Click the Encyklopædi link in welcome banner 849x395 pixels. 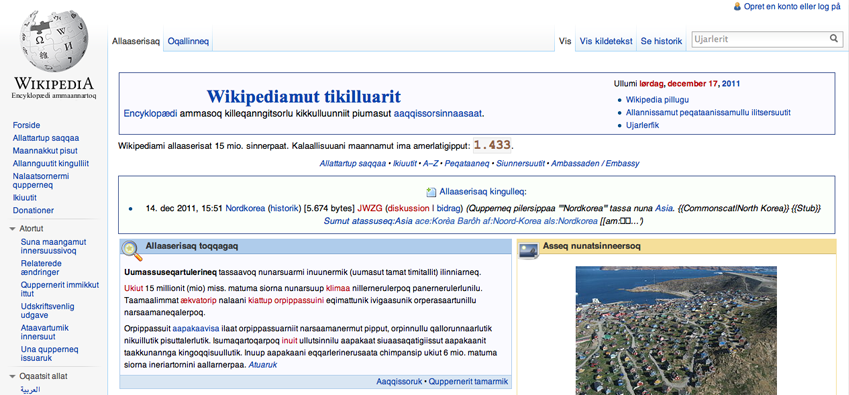tap(151, 114)
